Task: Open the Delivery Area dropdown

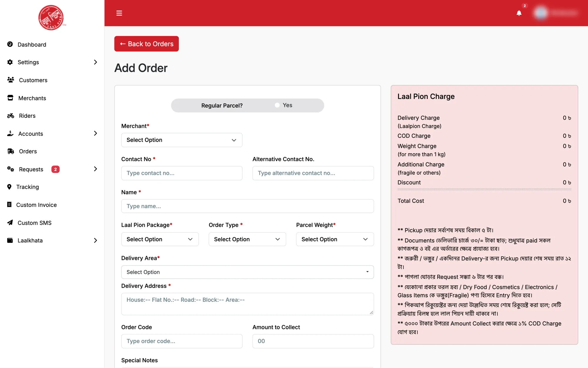Action: point(248,272)
